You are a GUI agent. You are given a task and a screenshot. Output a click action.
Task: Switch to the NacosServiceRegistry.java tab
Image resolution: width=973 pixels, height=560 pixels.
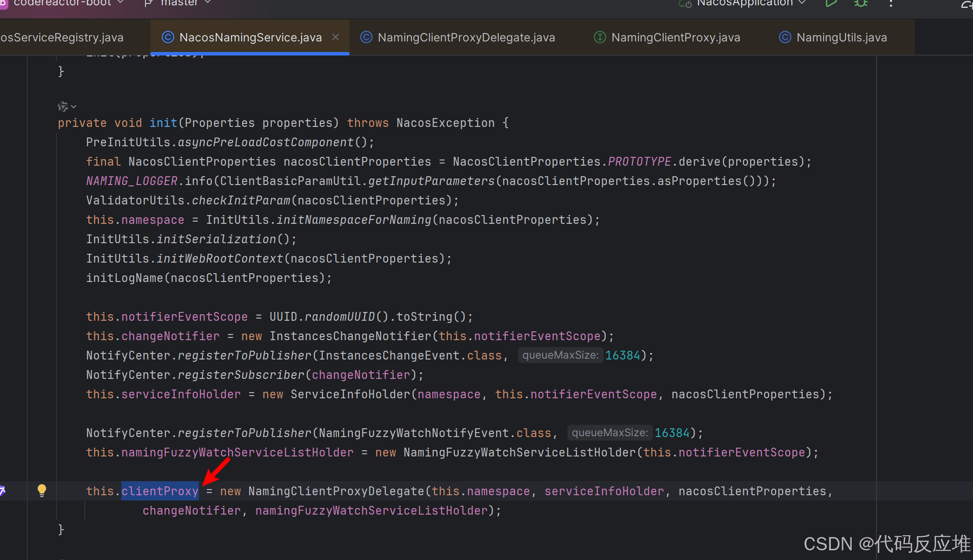62,37
